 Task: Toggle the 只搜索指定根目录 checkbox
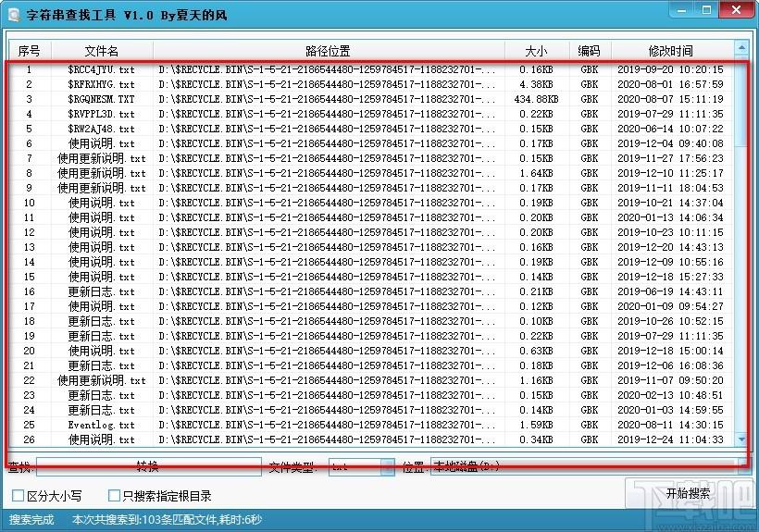click(x=115, y=496)
